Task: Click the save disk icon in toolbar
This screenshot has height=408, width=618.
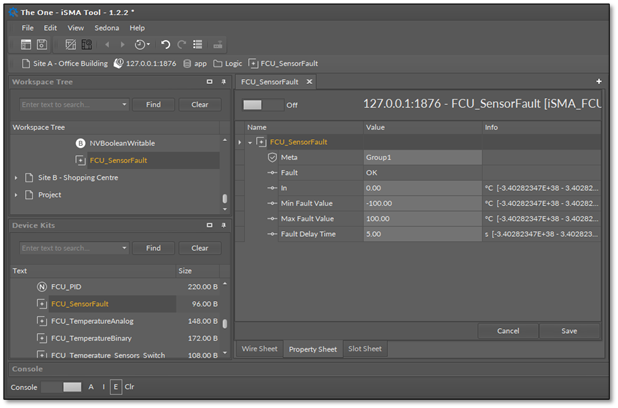Action: click(42, 45)
